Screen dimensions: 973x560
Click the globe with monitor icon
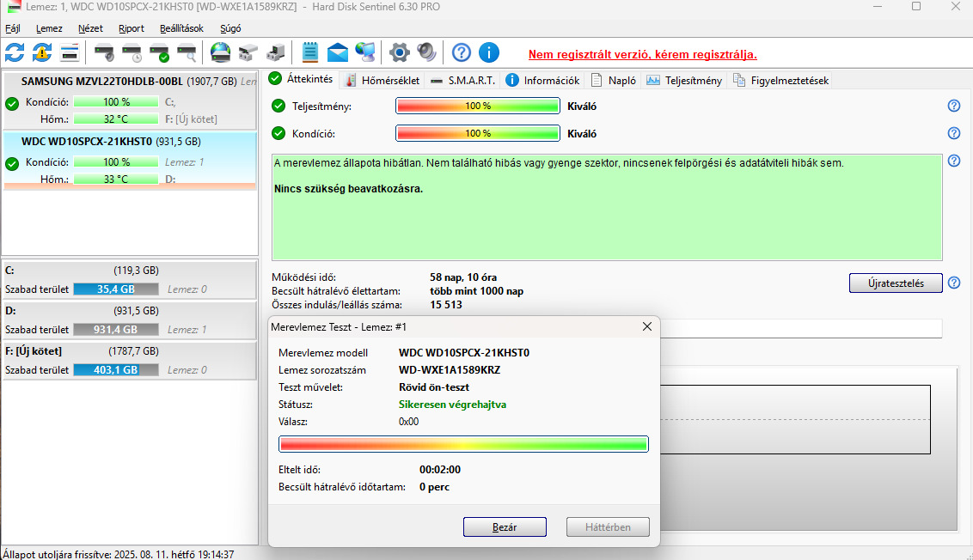365,52
